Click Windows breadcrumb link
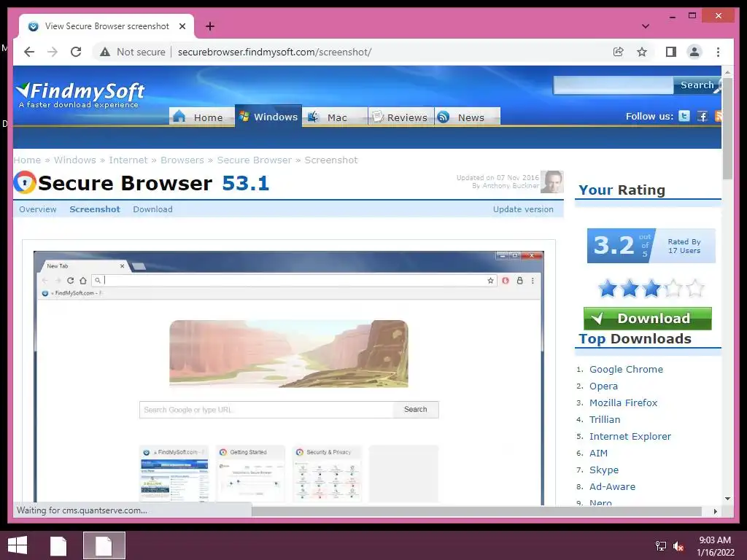 75,160
